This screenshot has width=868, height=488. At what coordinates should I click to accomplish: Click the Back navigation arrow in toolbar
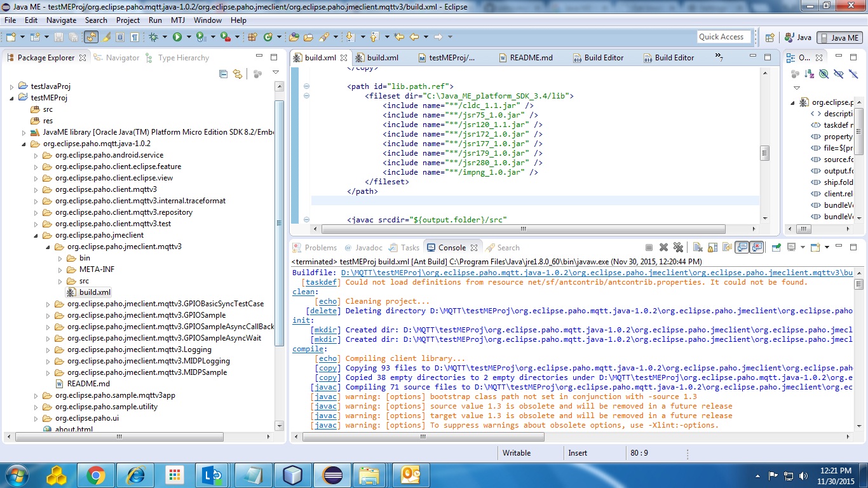pos(414,37)
